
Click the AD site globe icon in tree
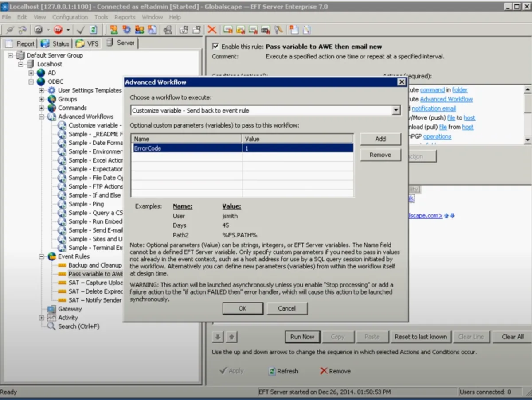pyautogui.click(x=41, y=73)
